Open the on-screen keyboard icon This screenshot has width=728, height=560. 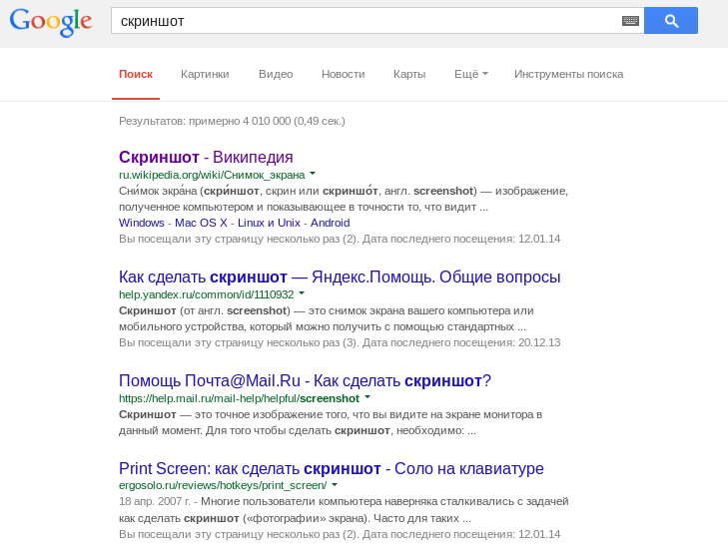click(630, 21)
